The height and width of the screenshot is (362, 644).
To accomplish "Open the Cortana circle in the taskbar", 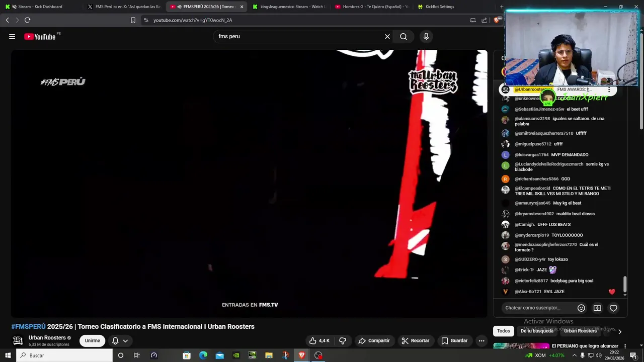I will point(120,355).
